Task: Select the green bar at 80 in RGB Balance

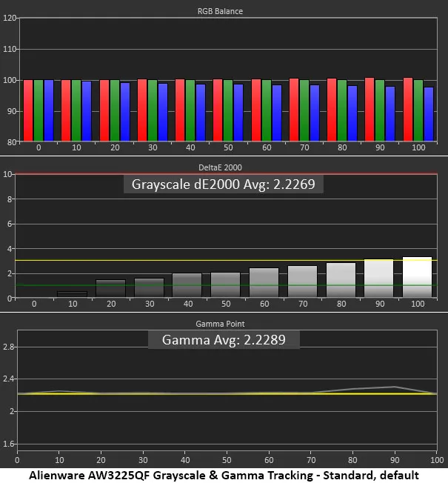Action: pos(342,110)
